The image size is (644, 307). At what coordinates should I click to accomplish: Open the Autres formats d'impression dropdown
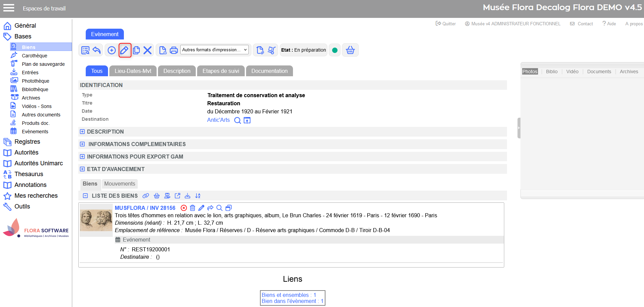pos(215,50)
